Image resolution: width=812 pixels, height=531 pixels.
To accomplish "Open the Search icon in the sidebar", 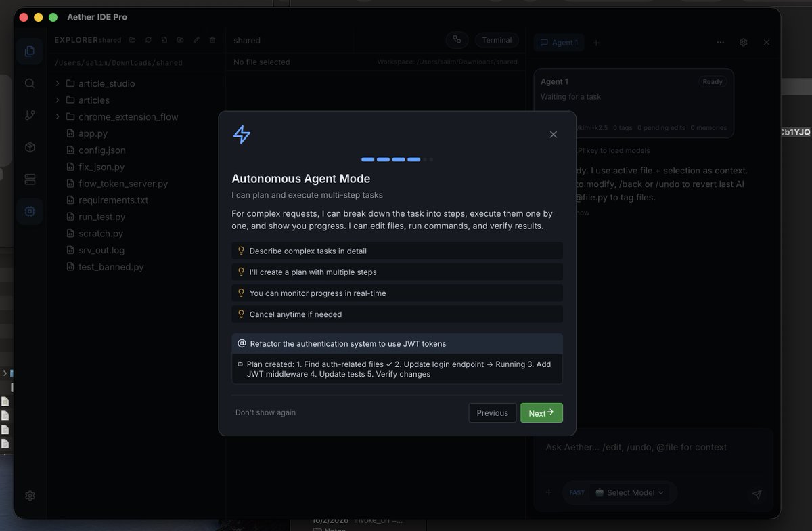I will click(30, 83).
